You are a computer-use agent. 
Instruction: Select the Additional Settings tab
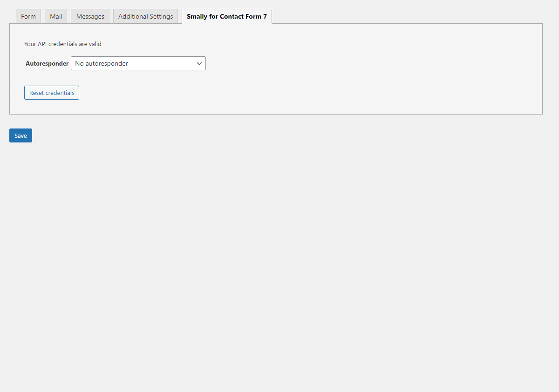click(145, 16)
